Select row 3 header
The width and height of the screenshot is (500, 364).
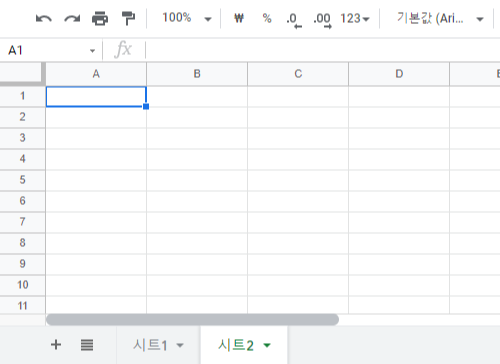coord(22,138)
